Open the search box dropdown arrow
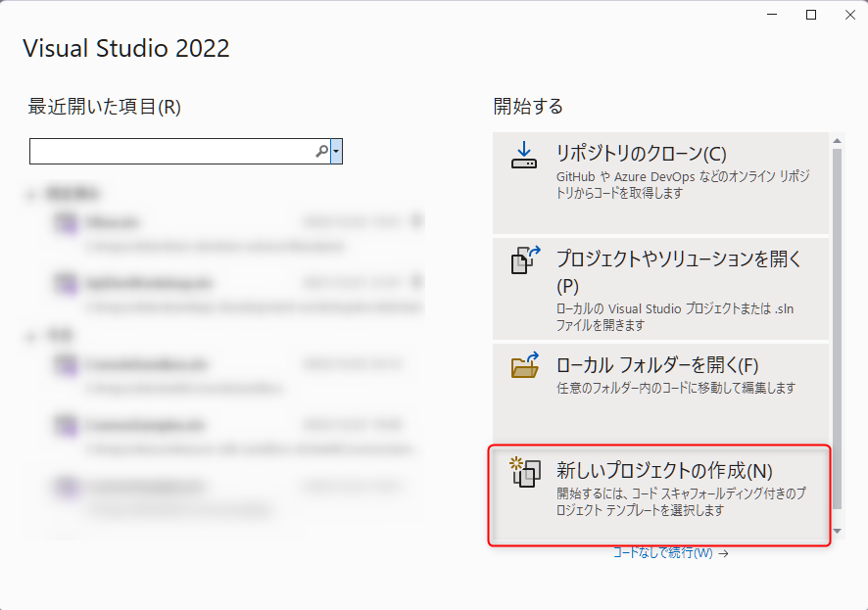The image size is (868, 610). [x=336, y=151]
